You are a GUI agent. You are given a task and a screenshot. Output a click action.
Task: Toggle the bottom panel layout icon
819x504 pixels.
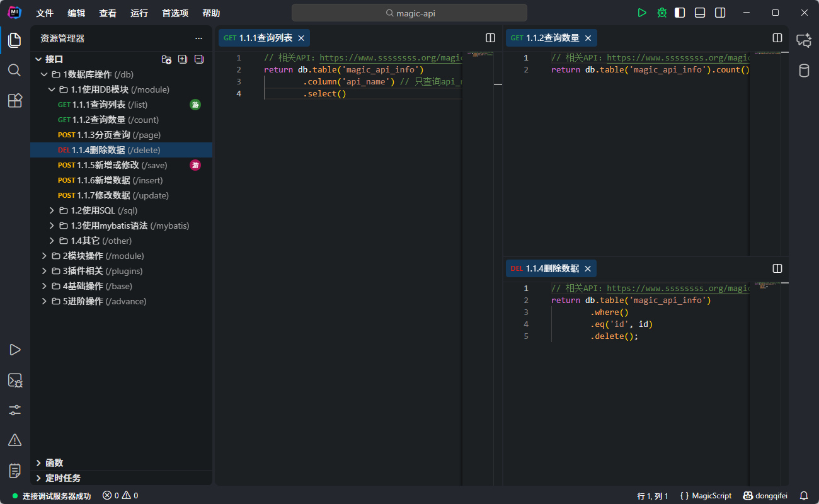(x=700, y=13)
